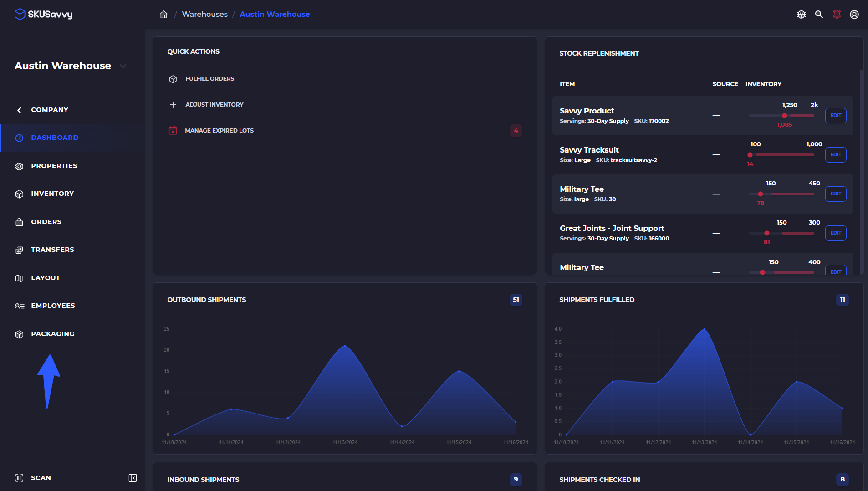Viewport: 868px width, 491px height.
Task: Click the Dashboard gauge icon in the sidebar
Action: tap(19, 138)
